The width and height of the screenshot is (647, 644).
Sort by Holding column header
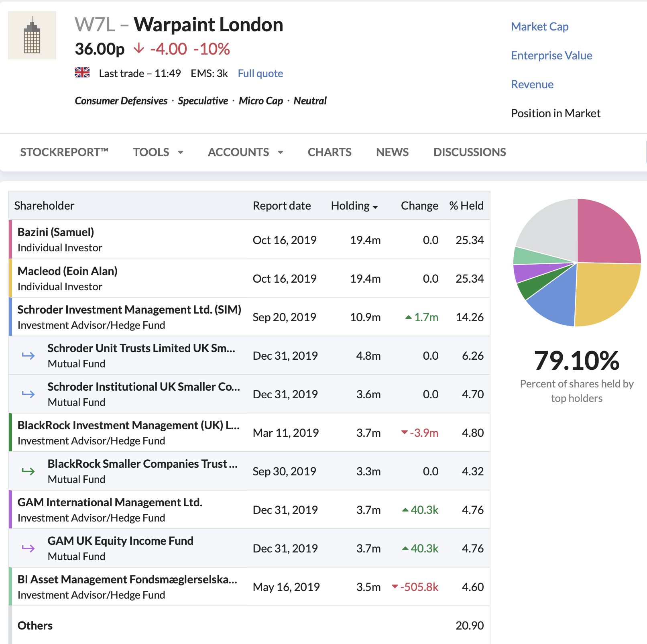coord(354,206)
